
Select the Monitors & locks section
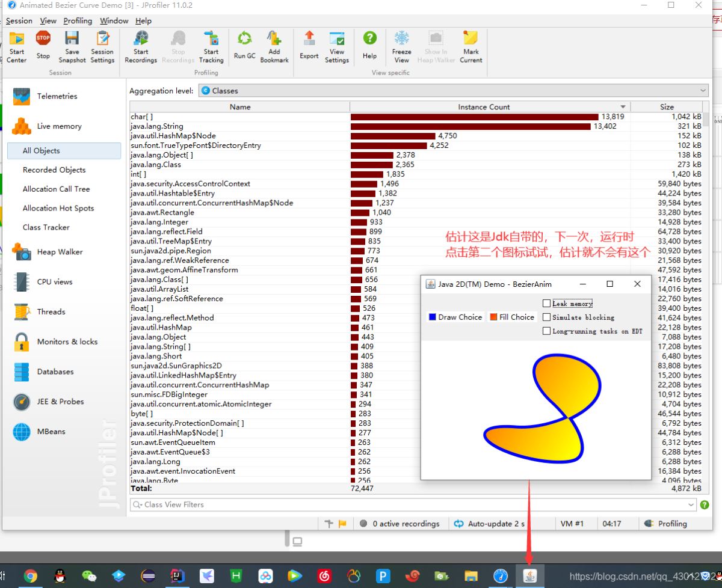[67, 341]
